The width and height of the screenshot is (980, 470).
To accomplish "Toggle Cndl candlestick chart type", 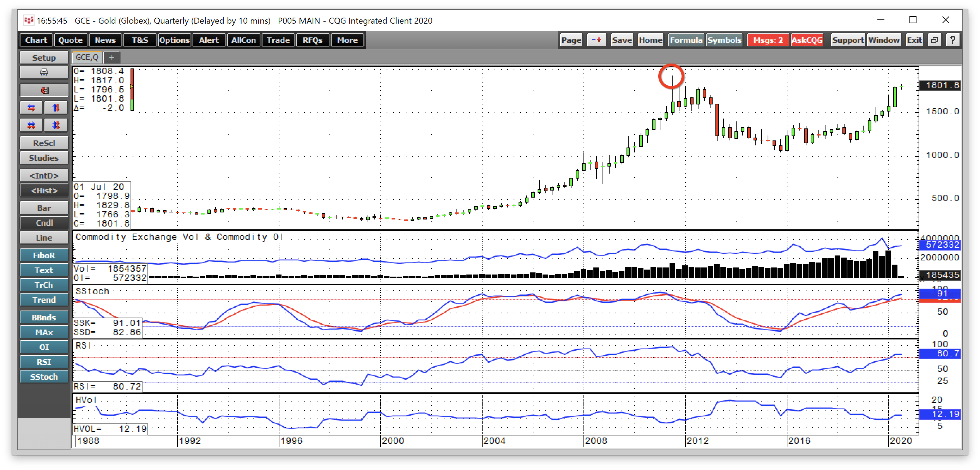I will tap(44, 223).
